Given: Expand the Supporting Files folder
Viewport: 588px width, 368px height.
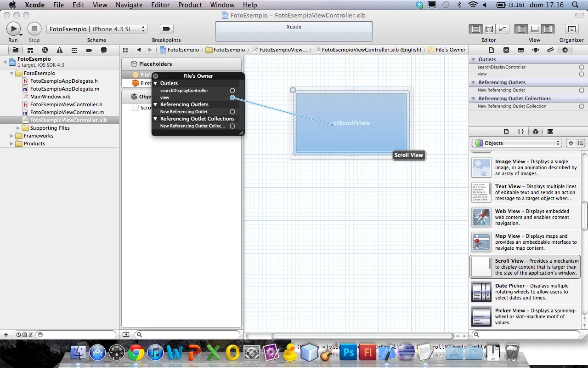Looking at the screenshot, I should (x=18, y=128).
